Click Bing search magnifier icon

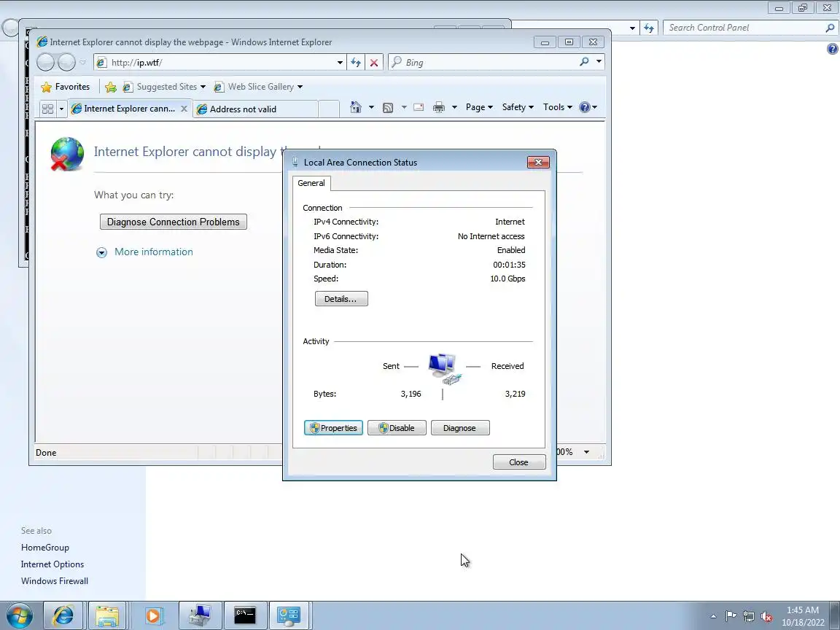coord(585,62)
